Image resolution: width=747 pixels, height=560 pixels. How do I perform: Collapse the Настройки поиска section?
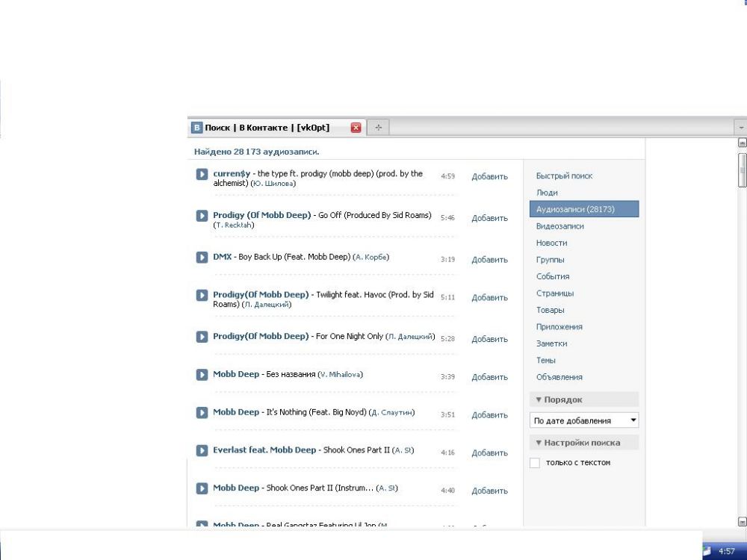pos(584,442)
